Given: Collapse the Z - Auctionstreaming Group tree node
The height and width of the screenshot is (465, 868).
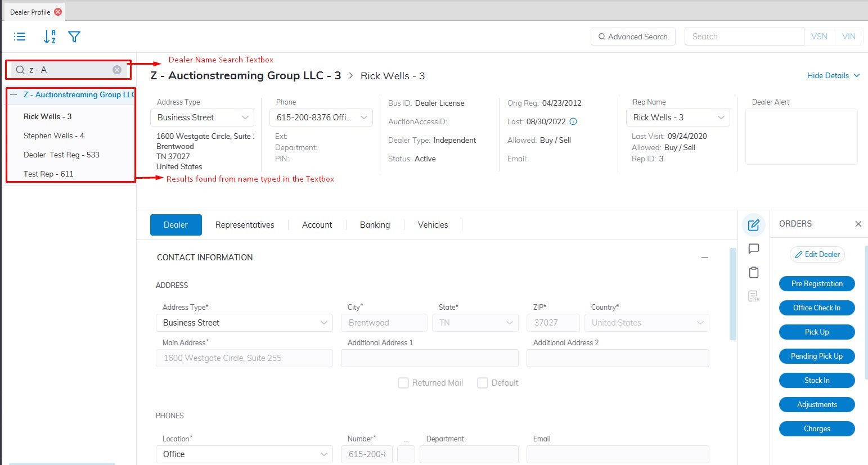Looking at the screenshot, I should pyautogui.click(x=14, y=95).
